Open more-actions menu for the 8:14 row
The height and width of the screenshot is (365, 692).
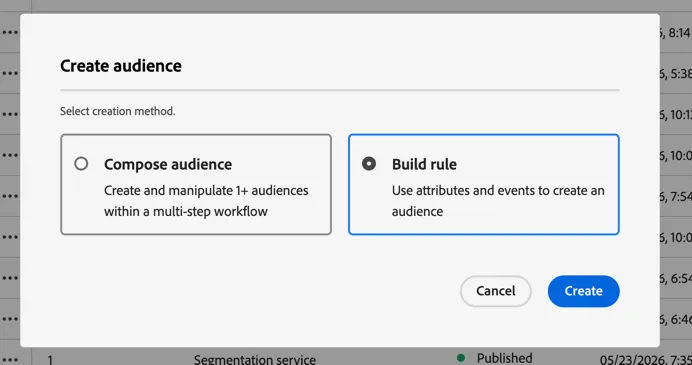10,32
